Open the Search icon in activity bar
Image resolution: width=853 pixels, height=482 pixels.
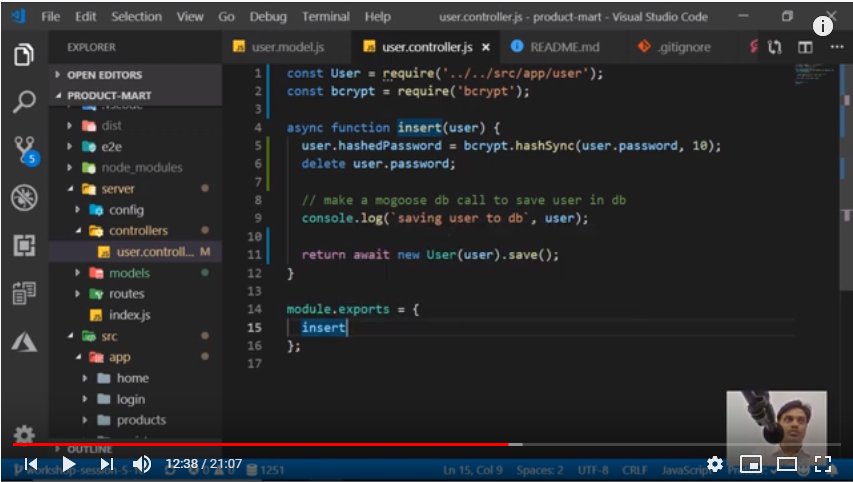tap(24, 102)
